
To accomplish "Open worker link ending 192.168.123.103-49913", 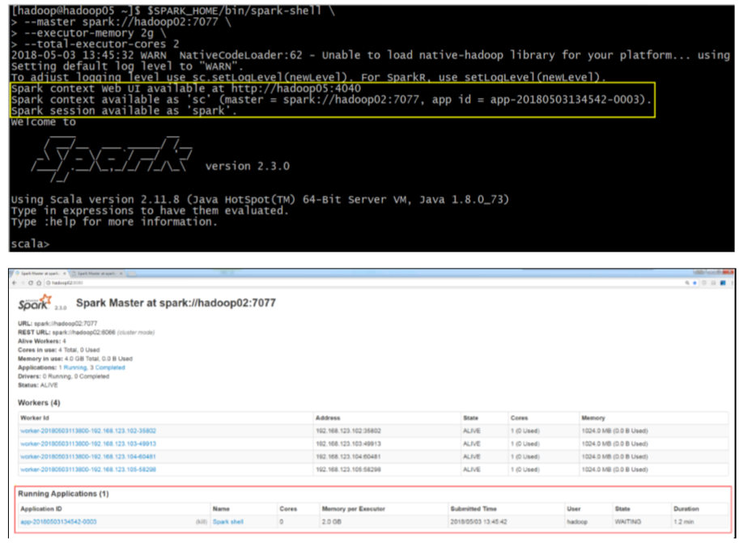I will [88, 443].
